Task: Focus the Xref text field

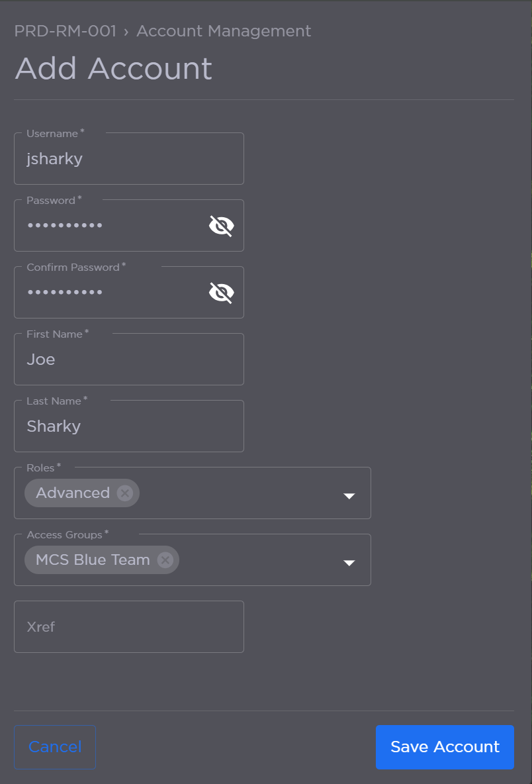Action: (128, 627)
